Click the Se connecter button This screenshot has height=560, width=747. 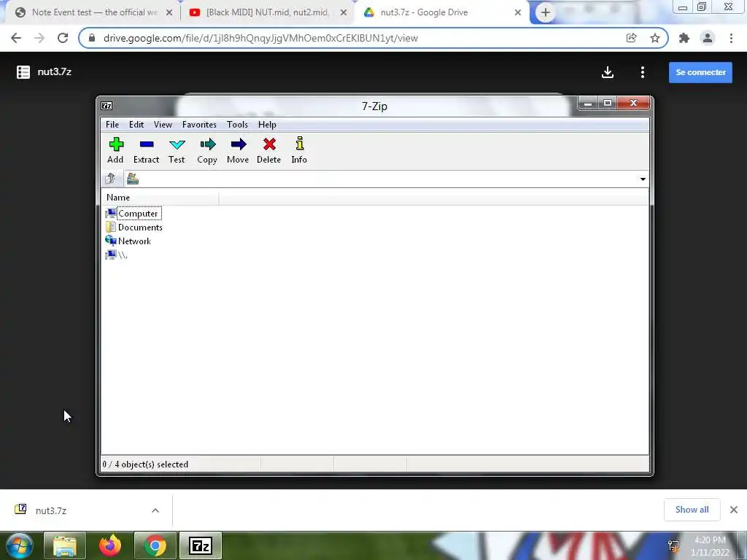click(x=700, y=72)
